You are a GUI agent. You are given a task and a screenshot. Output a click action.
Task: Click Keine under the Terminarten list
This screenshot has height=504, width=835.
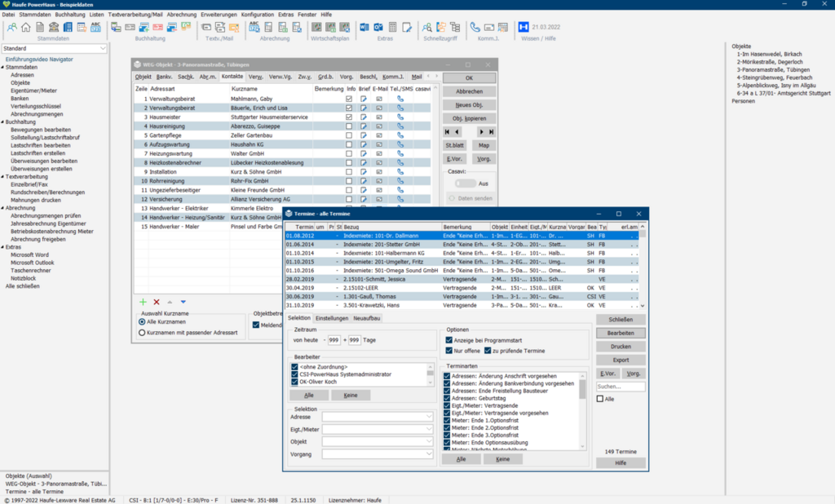(x=502, y=458)
